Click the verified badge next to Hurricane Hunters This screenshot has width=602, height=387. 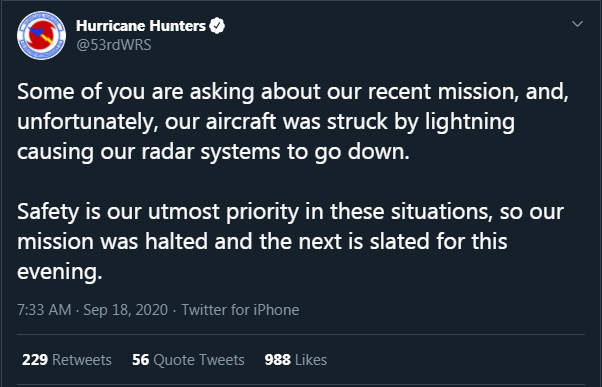217,26
